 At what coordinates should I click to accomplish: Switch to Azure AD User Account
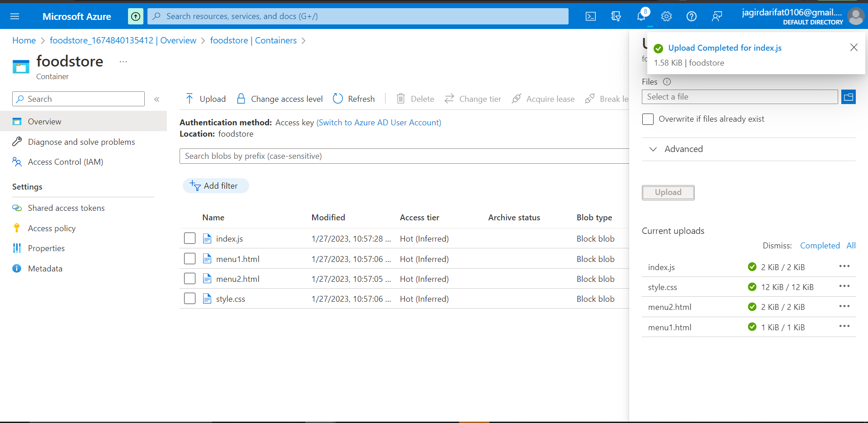pyautogui.click(x=379, y=123)
